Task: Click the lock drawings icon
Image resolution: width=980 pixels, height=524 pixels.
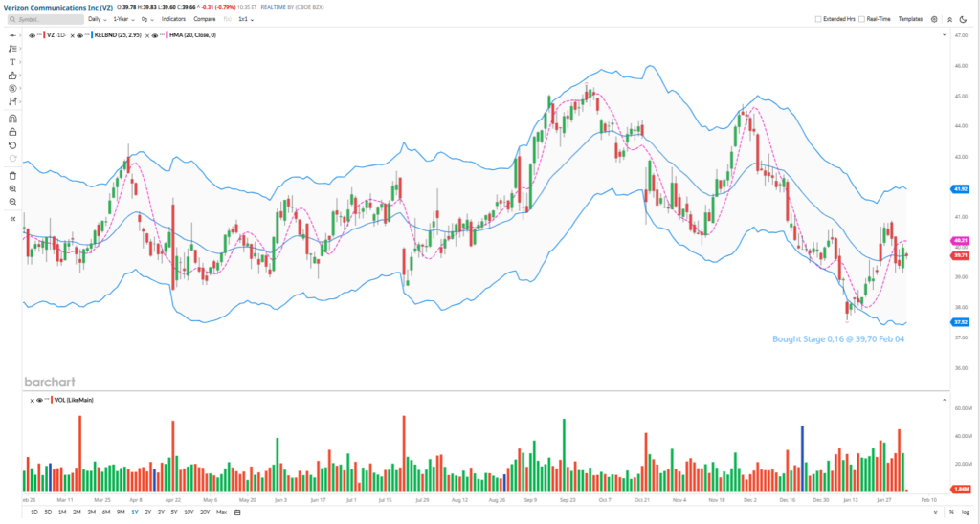Action: [x=12, y=132]
